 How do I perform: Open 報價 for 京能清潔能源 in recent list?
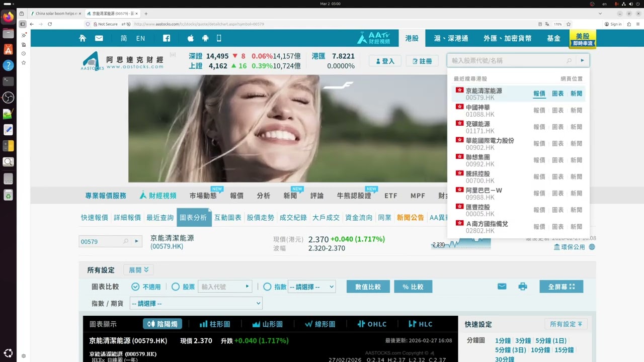pyautogui.click(x=539, y=94)
